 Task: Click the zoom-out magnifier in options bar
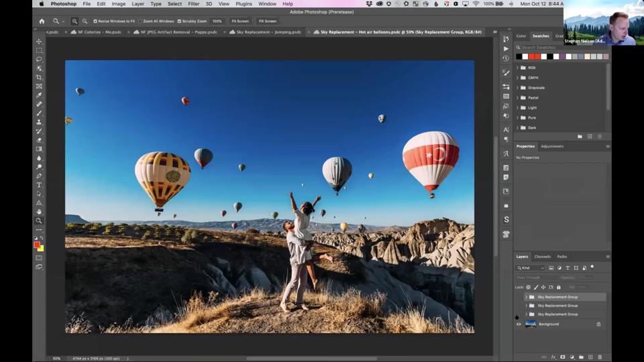(x=85, y=21)
